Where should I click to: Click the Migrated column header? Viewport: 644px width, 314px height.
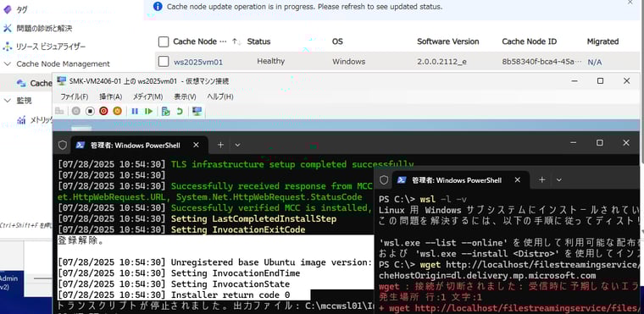point(602,41)
